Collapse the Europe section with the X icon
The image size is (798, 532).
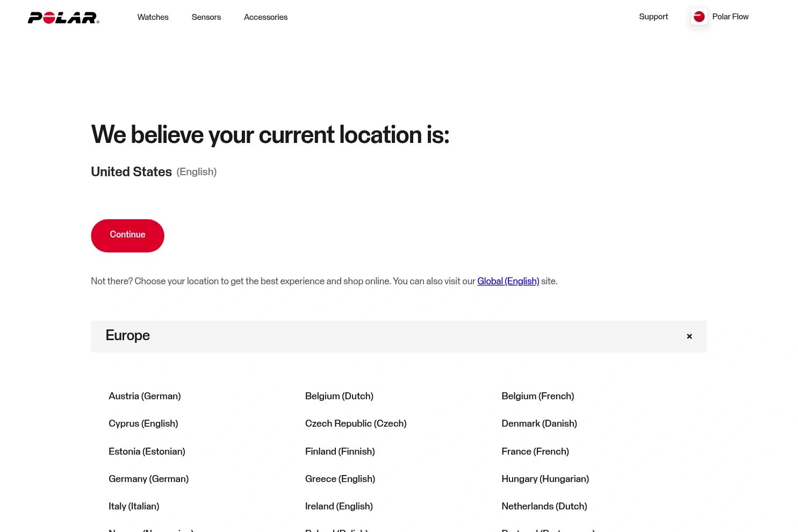689,336
